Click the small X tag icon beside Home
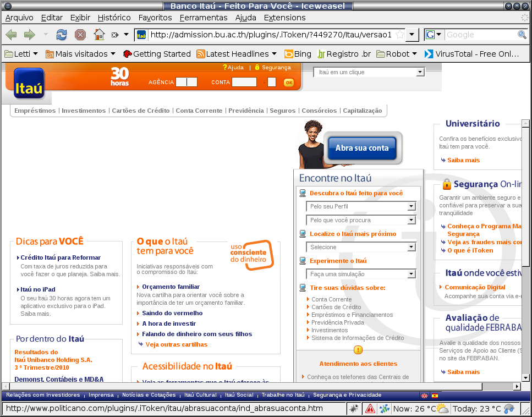532x417 pixels. click(114, 35)
